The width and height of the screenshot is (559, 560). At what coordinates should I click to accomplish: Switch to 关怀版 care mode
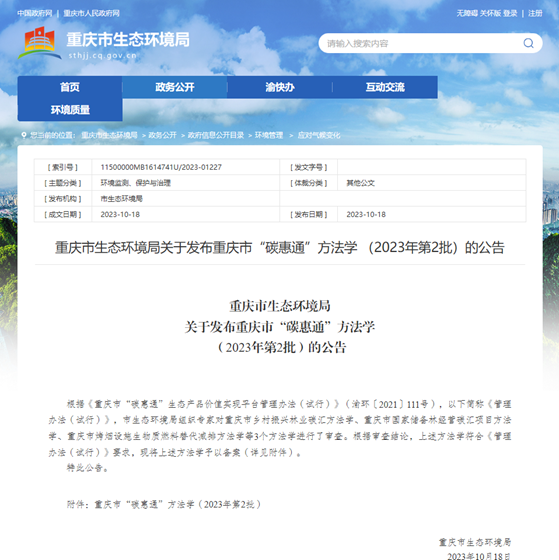pyautogui.click(x=490, y=13)
